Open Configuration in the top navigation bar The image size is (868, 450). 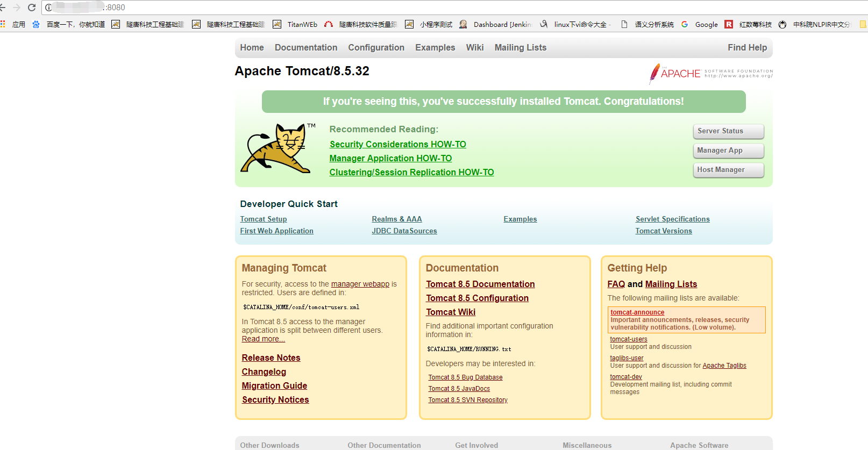[x=376, y=47]
